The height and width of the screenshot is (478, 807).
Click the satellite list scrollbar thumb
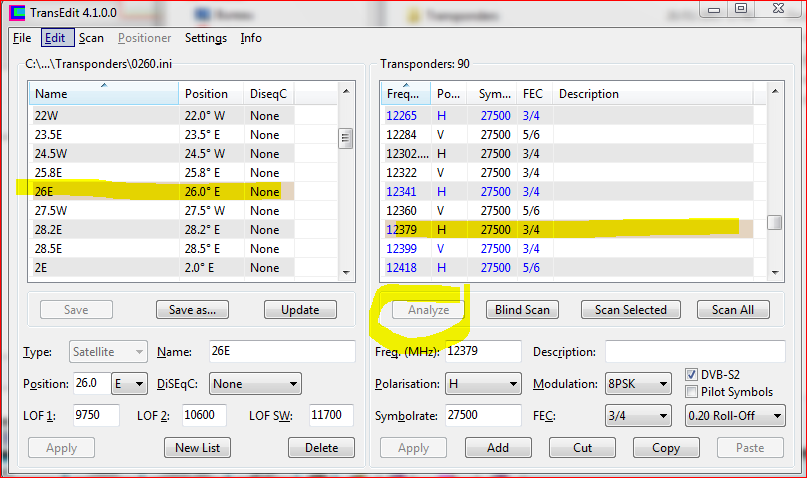[346, 138]
